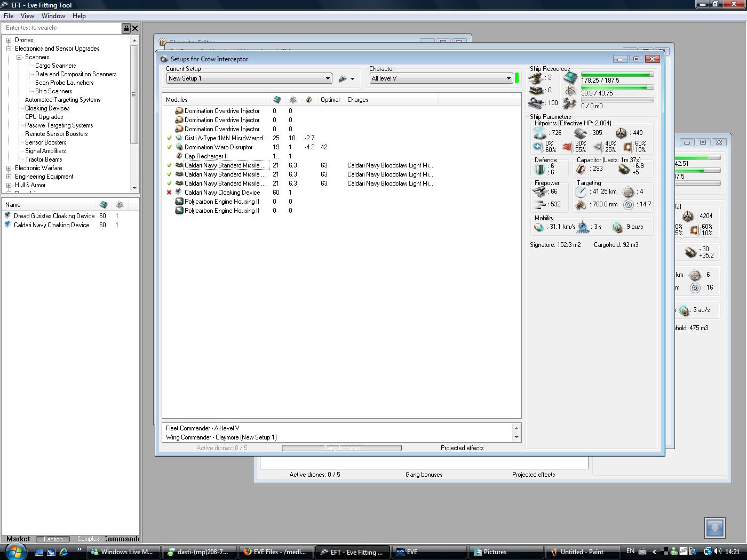Click the CPU usage bar
Viewport: 747px width, 560px height.
(617, 75)
